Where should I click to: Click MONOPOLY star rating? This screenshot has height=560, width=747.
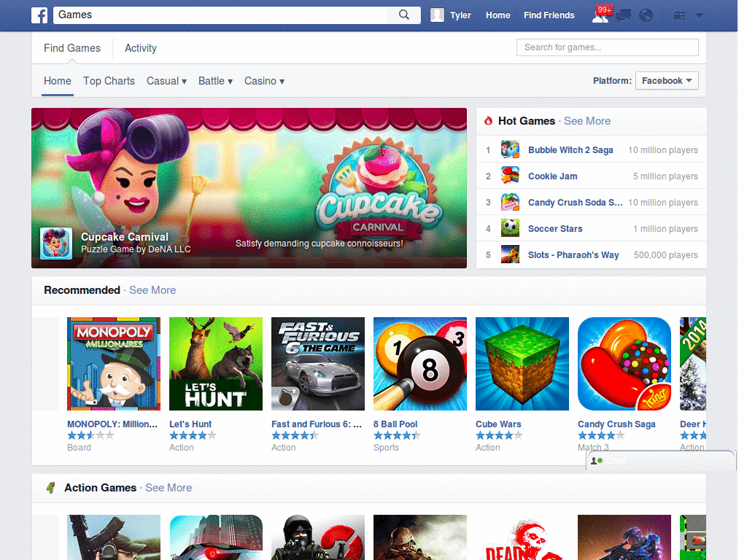tap(90, 435)
